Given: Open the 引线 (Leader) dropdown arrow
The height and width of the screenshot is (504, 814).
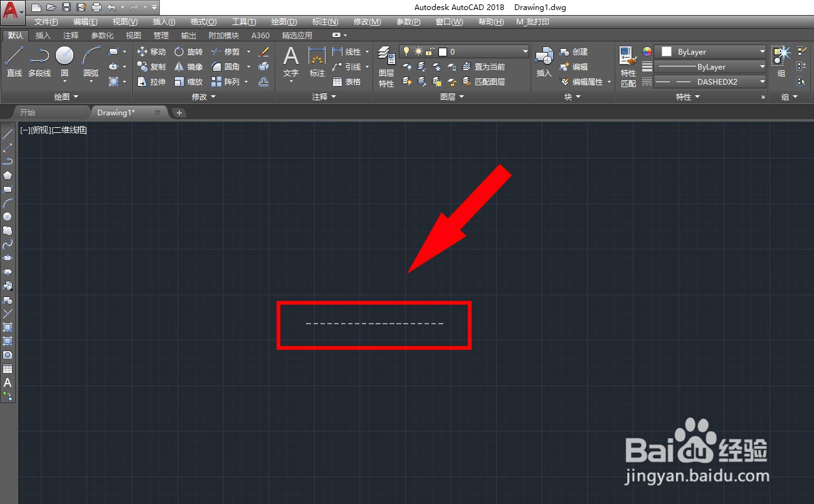Looking at the screenshot, I should (x=367, y=66).
